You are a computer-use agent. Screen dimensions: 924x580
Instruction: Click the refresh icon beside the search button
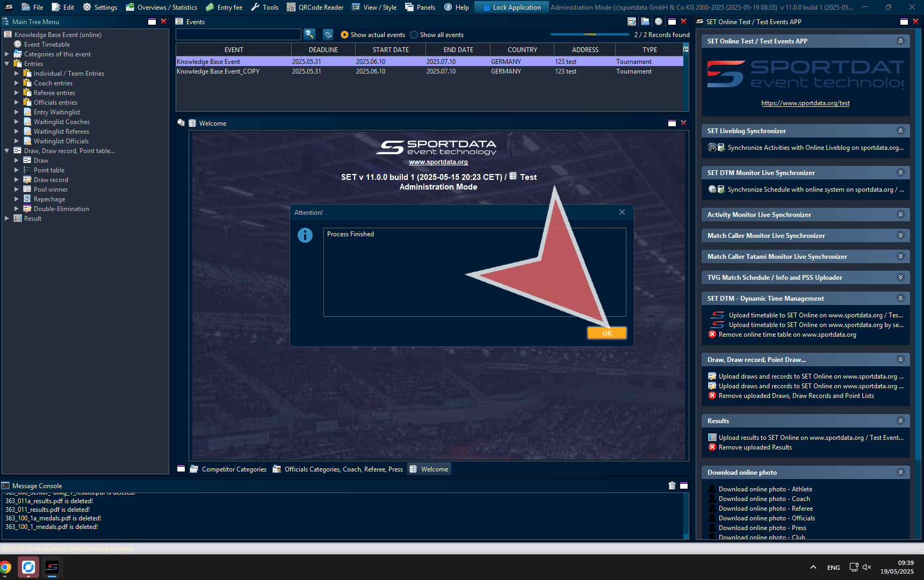[328, 34]
